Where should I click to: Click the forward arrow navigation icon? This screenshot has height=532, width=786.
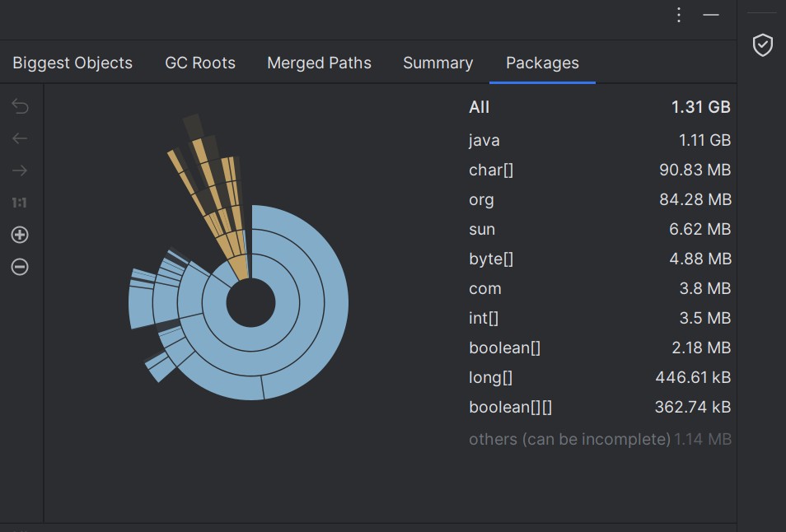tap(20, 170)
